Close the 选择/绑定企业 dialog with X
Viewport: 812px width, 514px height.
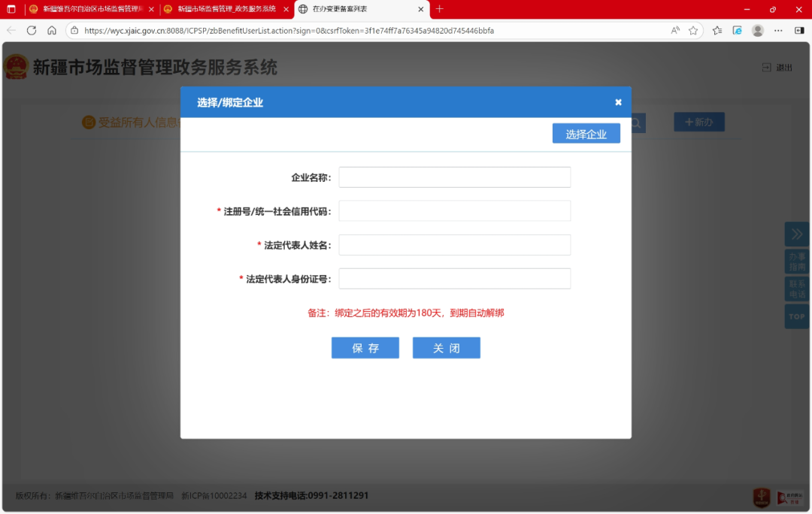618,102
